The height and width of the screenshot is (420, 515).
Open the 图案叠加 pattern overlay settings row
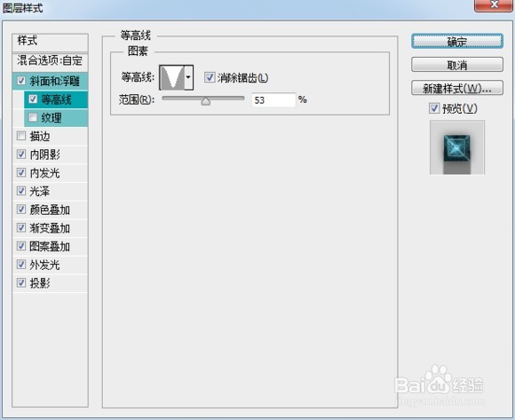click(50, 246)
